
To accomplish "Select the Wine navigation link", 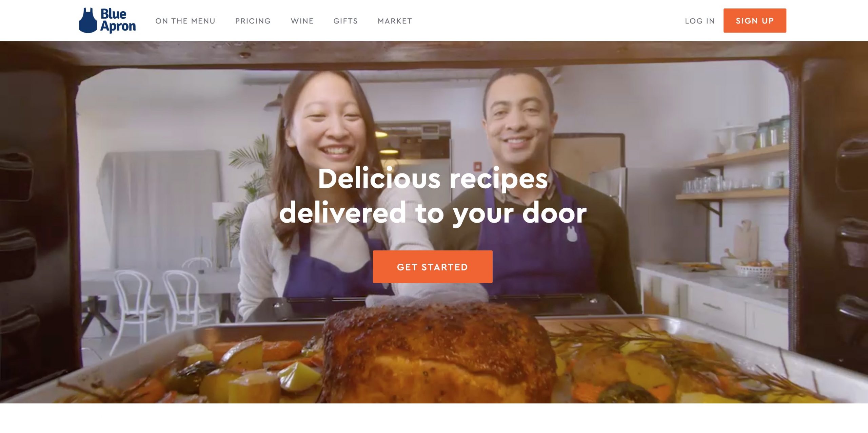I will (x=302, y=21).
